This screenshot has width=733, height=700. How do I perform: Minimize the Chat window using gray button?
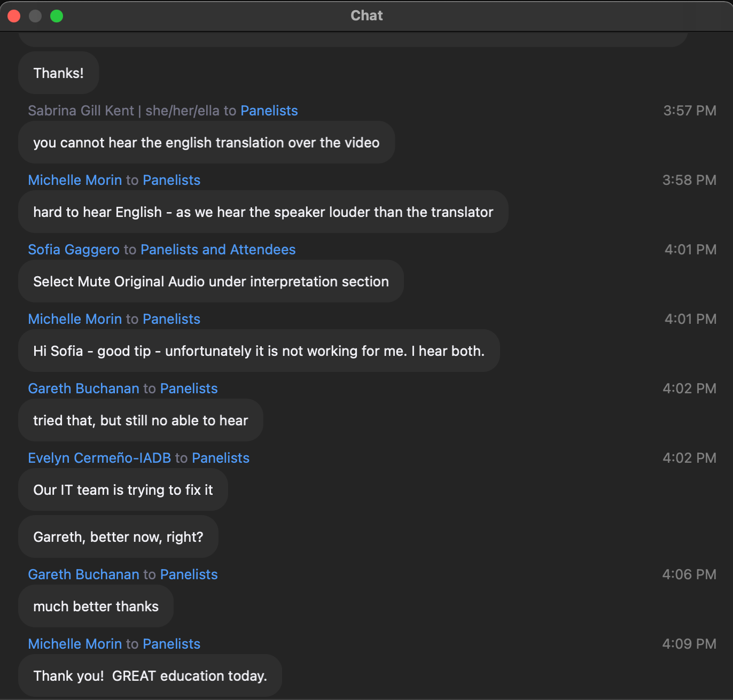click(x=35, y=16)
